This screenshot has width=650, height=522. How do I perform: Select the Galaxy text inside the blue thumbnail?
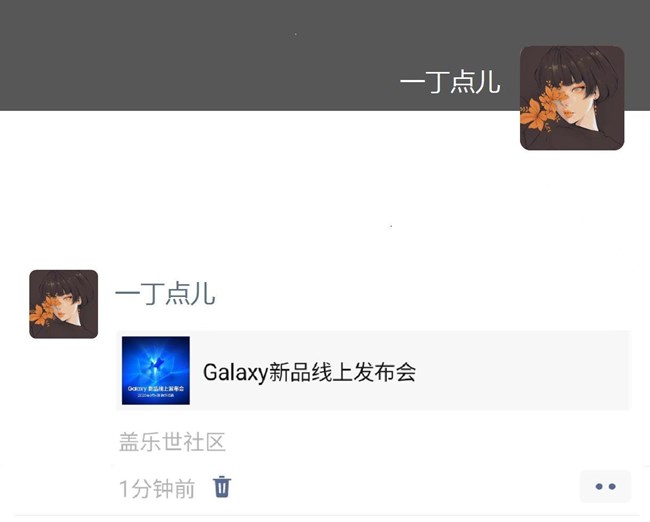[x=137, y=389]
